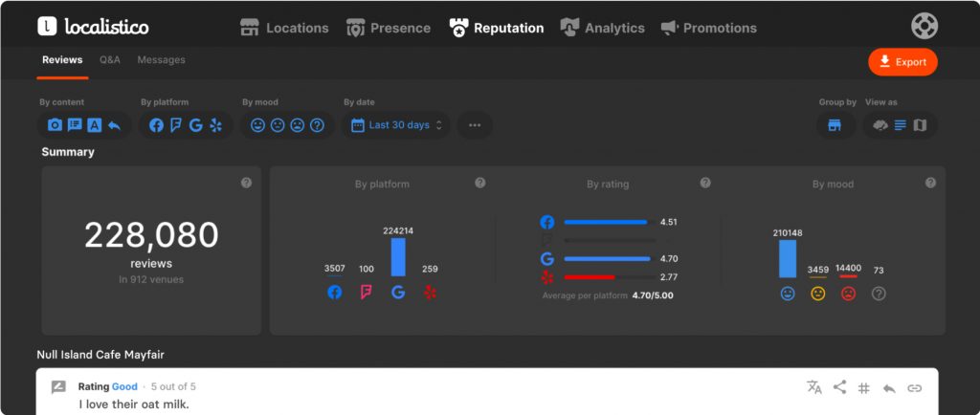Toggle the Facebook platform filter
Image resolution: width=980 pixels, height=415 pixels.
point(157,125)
